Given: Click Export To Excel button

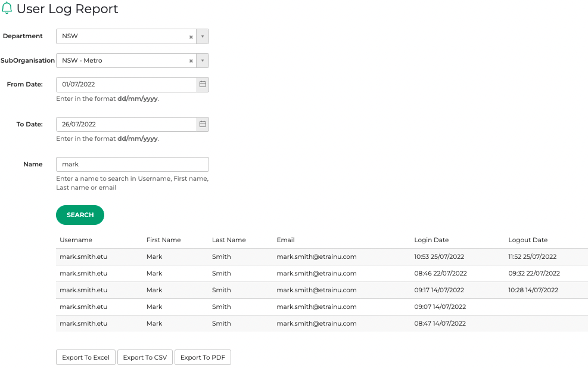Looking at the screenshot, I should pyautogui.click(x=86, y=357).
